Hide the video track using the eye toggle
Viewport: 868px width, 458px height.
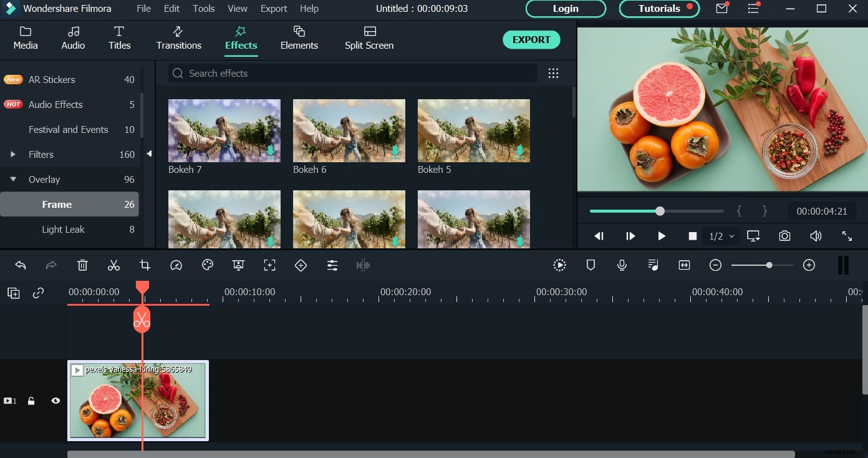pyautogui.click(x=55, y=401)
